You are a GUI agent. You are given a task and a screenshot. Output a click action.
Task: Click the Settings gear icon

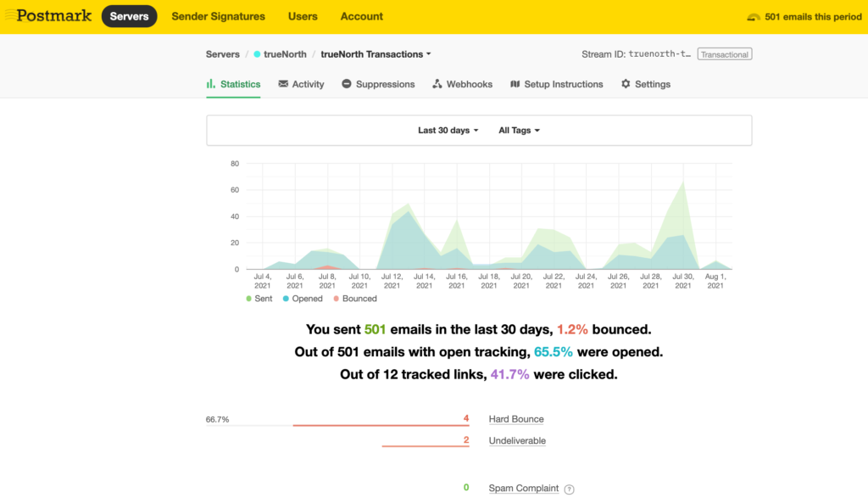click(x=626, y=84)
